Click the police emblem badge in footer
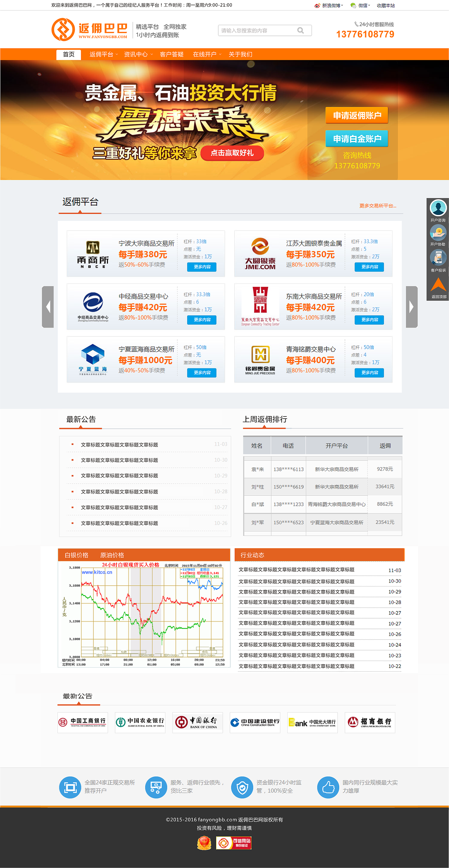 point(204,843)
